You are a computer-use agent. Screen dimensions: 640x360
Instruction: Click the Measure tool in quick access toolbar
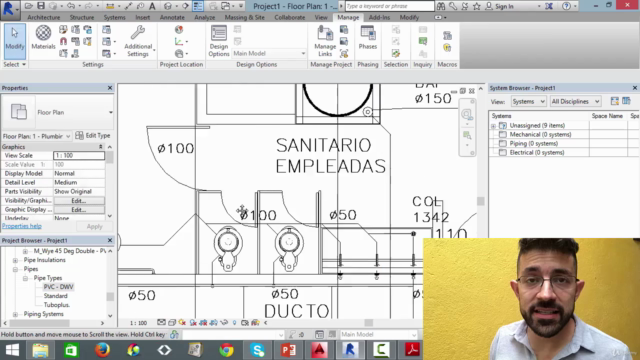(x=110, y=6)
